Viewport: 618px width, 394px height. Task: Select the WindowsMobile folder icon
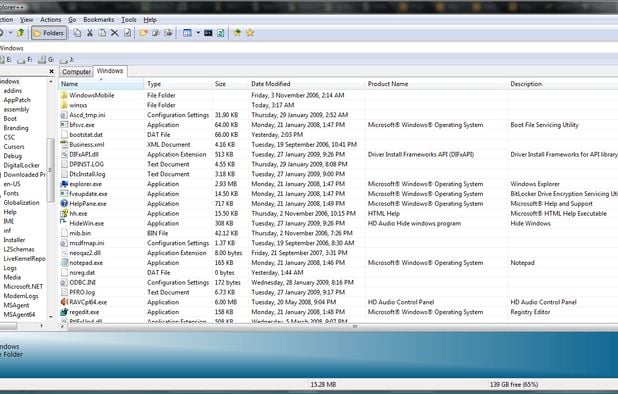(x=64, y=95)
